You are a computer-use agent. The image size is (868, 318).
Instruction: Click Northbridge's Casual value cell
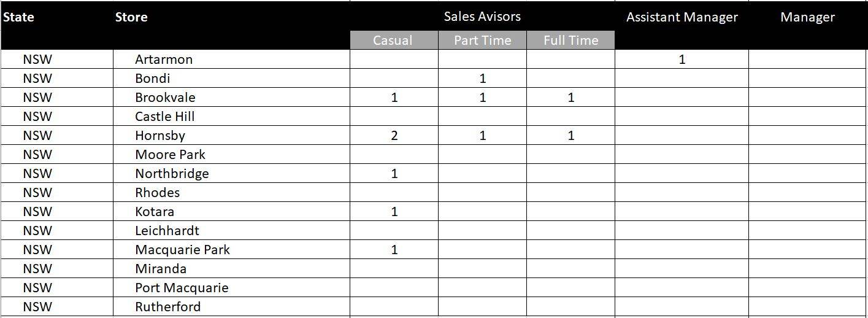pos(394,174)
